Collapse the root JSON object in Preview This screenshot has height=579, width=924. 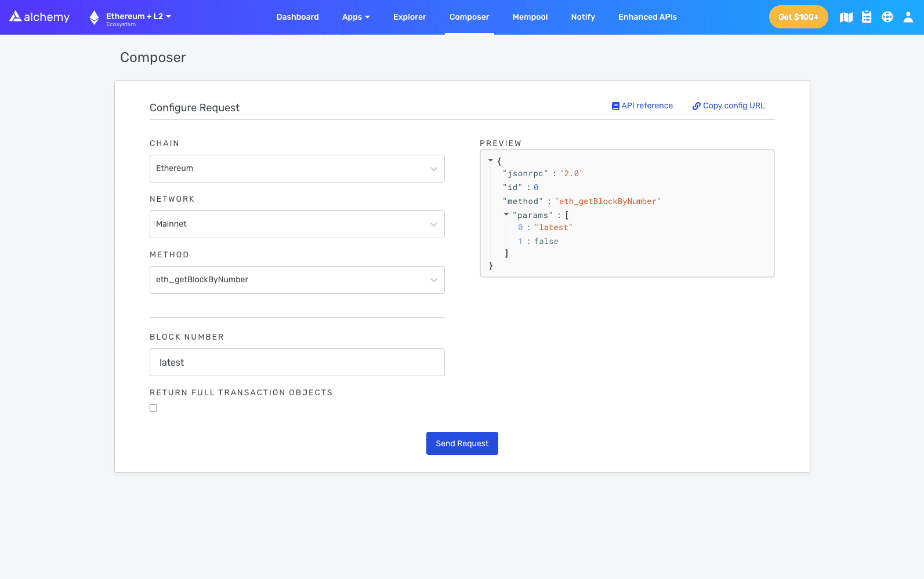click(491, 161)
